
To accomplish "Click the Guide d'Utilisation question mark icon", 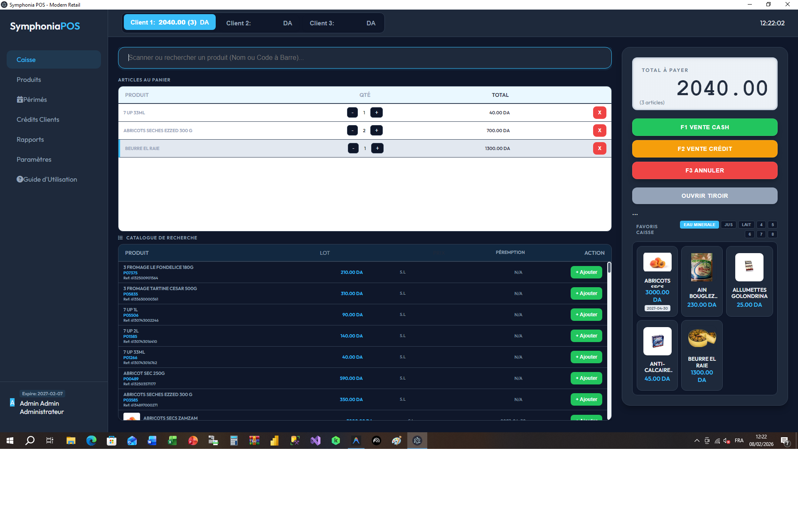I will [x=20, y=179].
